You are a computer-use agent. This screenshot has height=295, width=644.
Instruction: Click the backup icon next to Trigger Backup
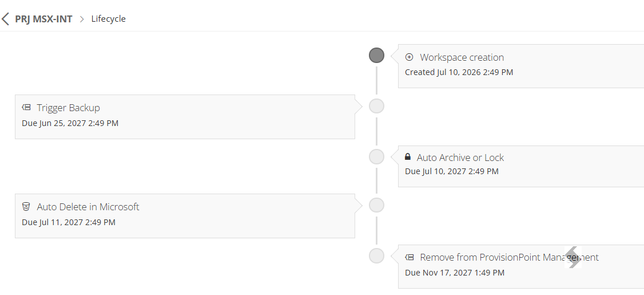pos(26,107)
